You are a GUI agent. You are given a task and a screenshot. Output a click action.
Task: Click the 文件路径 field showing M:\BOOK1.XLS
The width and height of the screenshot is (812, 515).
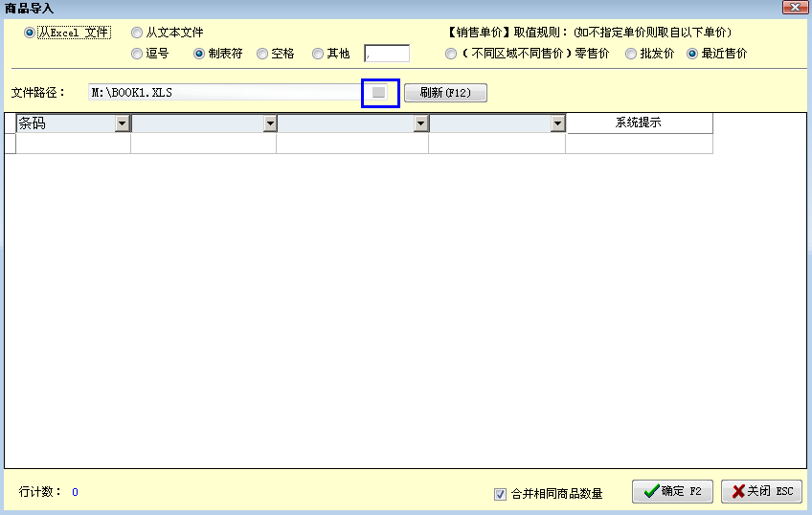pyautogui.click(x=225, y=93)
